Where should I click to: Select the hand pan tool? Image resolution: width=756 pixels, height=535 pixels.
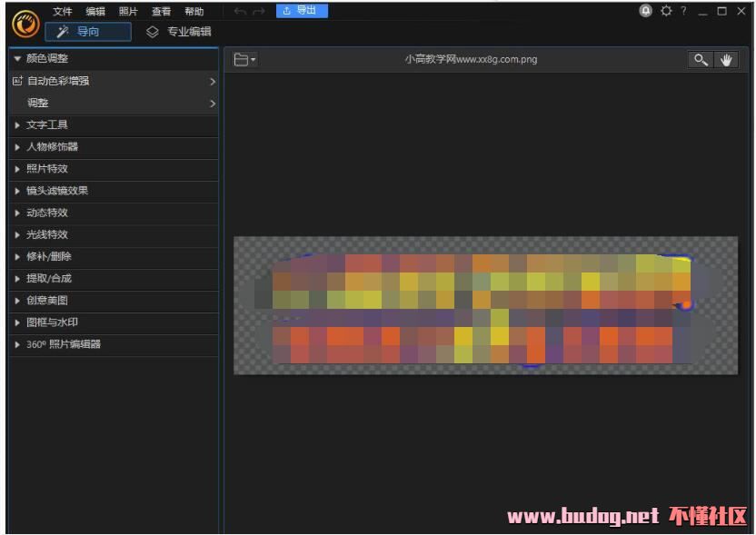tap(726, 60)
